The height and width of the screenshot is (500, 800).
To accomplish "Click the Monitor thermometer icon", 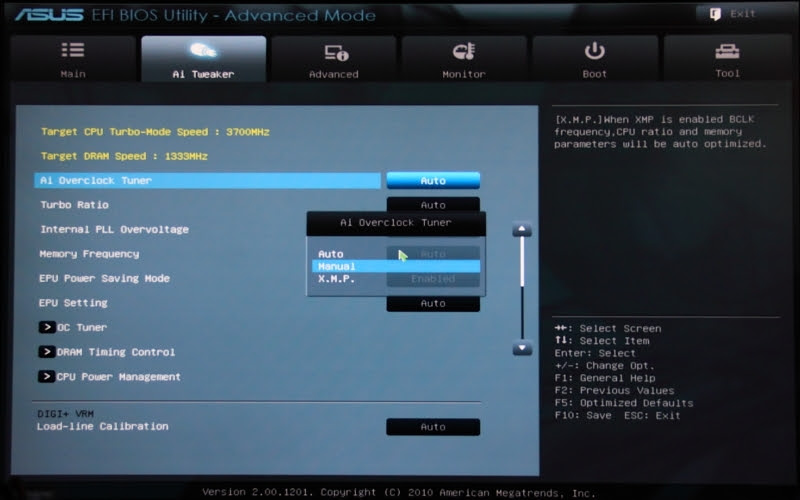I will [464, 51].
